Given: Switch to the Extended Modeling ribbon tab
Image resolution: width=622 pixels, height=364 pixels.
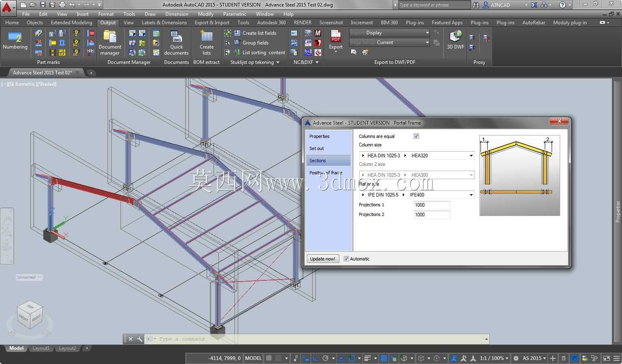Looking at the screenshot, I should pos(72,23).
